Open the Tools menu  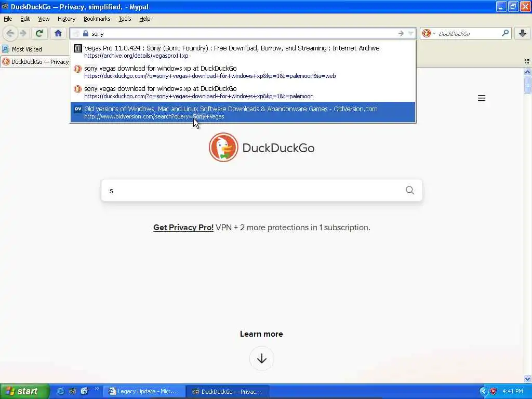coord(125,19)
